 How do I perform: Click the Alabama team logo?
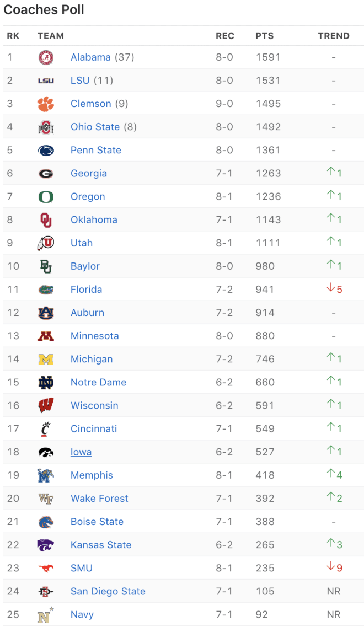tap(46, 57)
